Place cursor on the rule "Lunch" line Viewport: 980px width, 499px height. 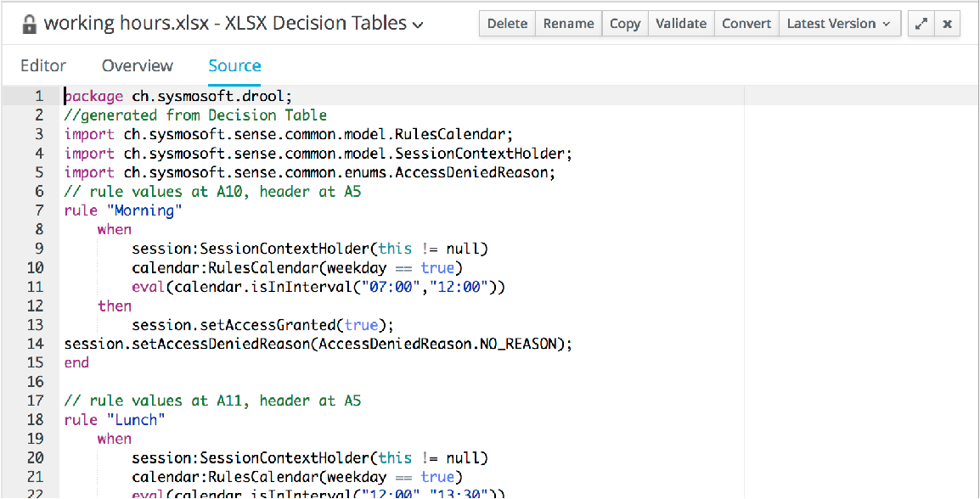pos(115,419)
